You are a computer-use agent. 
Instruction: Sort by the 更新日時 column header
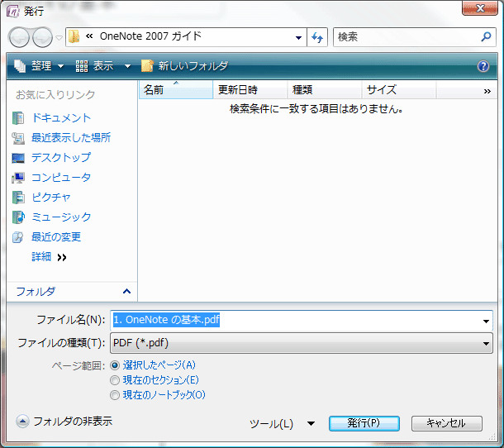(250, 90)
